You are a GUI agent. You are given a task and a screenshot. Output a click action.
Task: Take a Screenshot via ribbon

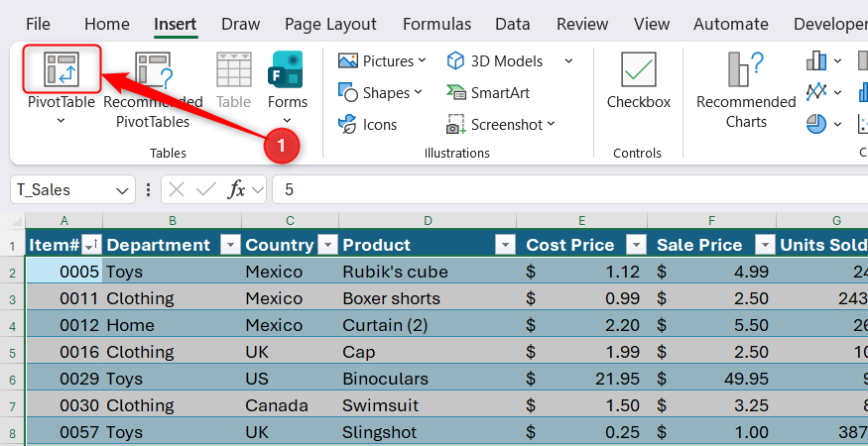500,125
